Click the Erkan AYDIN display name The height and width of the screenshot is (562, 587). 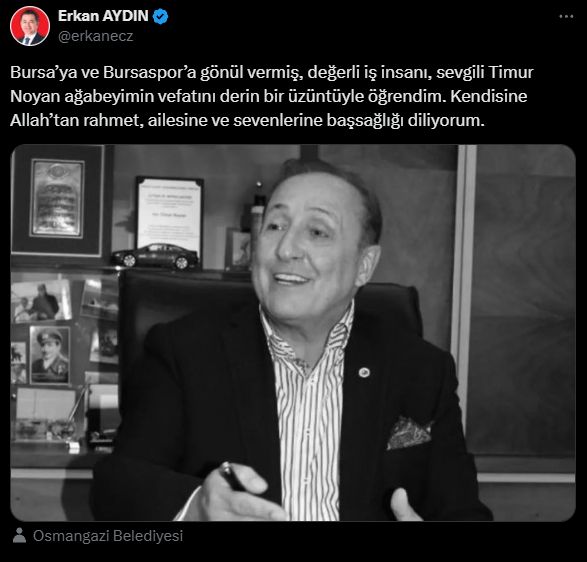click(103, 16)
